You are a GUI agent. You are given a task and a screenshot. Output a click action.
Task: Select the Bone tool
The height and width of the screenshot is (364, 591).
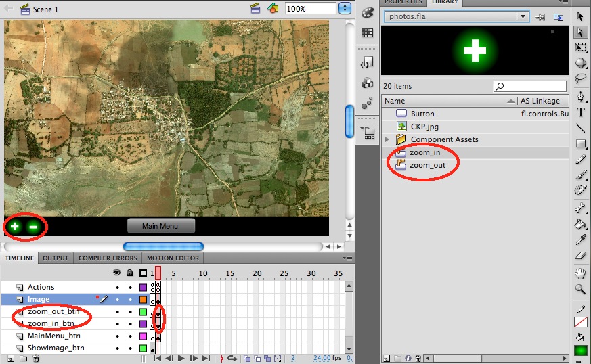[580, 208]
